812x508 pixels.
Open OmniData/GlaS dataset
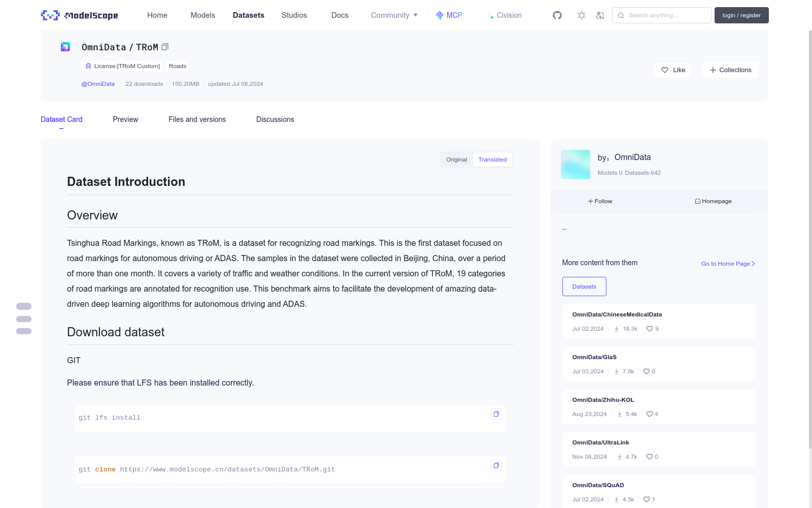(594, 357)
